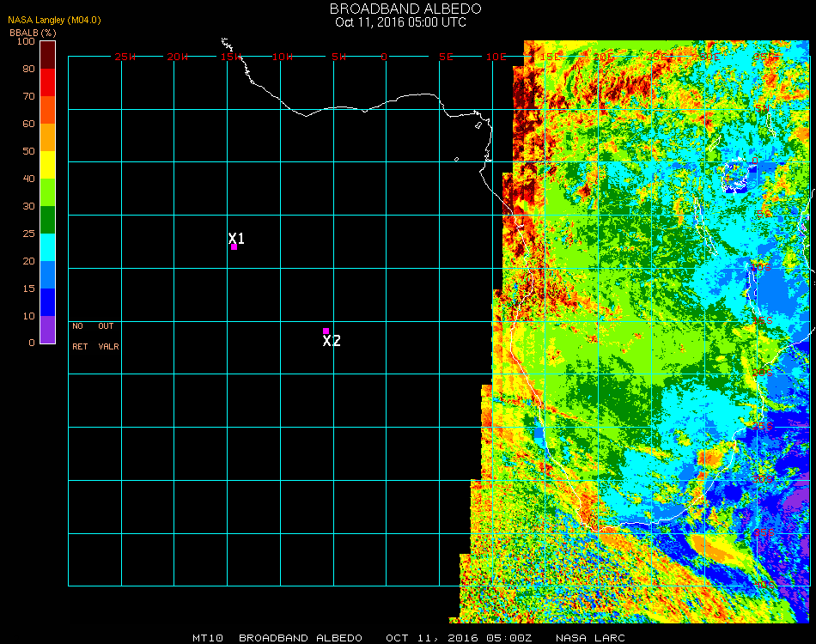816x644 pixels.
Task: Click the magenta X2 marker square
Action: tap(326, 331)
